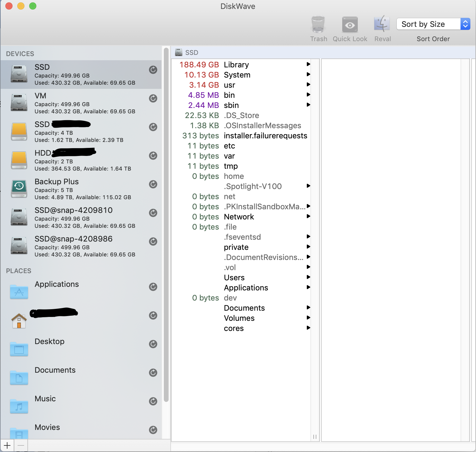This screenshot has height=452, width=476.
Task: Select the yellow HDD drive icon
Action: [x=19, y=160]
